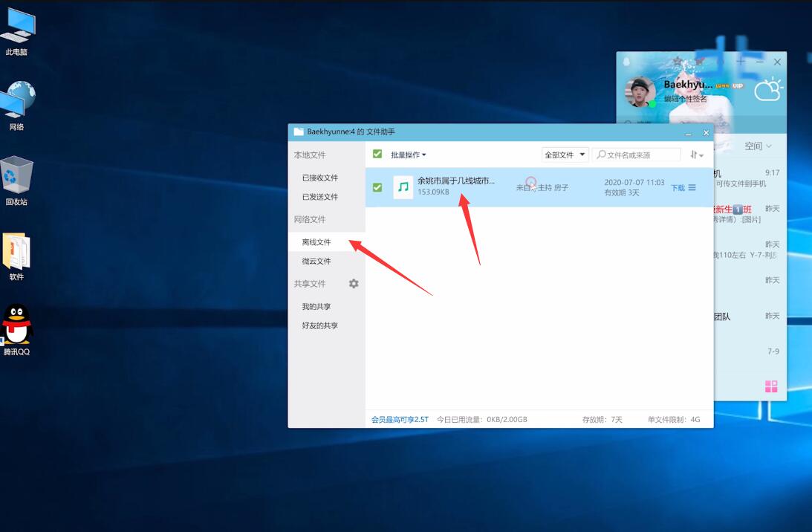Screen dimensions: 812x532
Task: Open the 回收站 recycle bin icon
Action: [17, 181]
